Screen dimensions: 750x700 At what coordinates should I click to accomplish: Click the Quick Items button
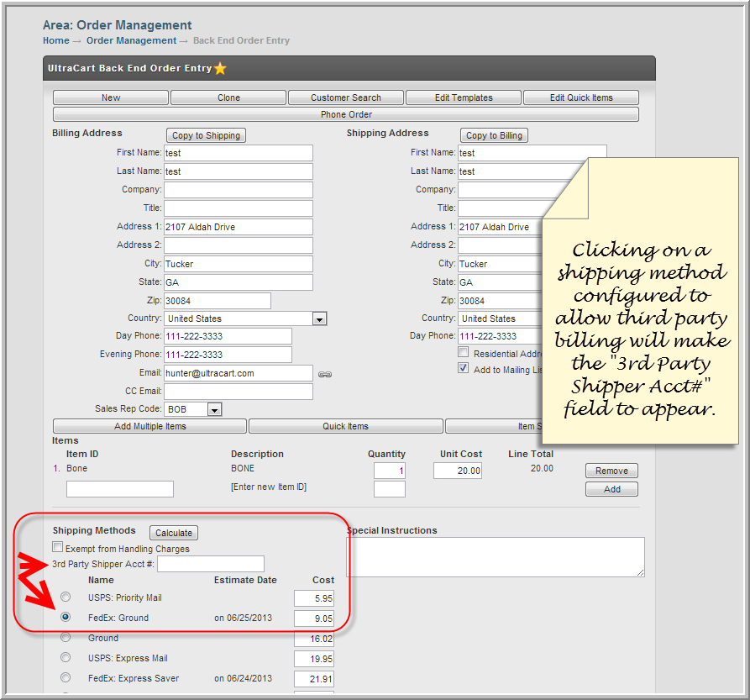345,426
